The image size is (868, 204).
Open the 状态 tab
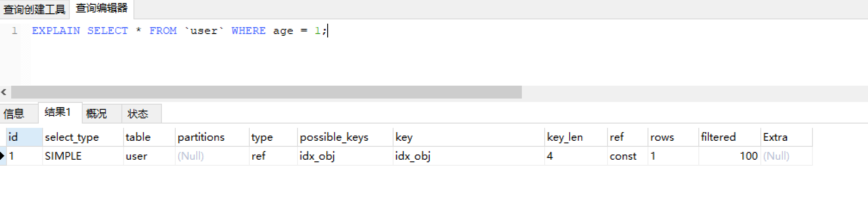pos(138,114)
